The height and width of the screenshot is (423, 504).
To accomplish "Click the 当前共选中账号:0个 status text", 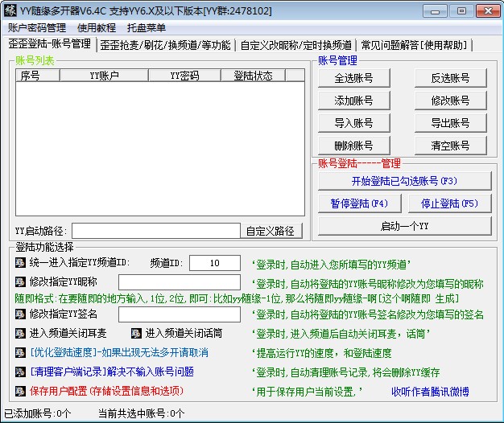I will pos(142,413).
